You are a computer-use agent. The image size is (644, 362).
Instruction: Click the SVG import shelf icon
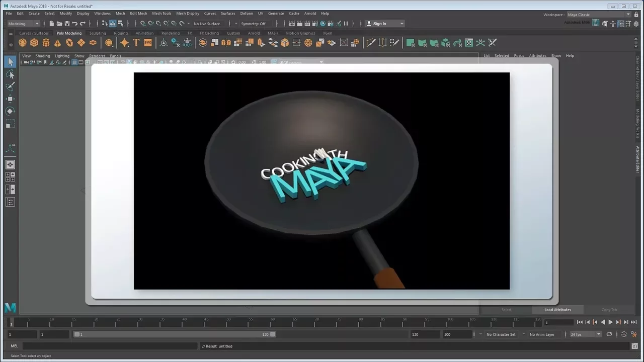[148, 43]
